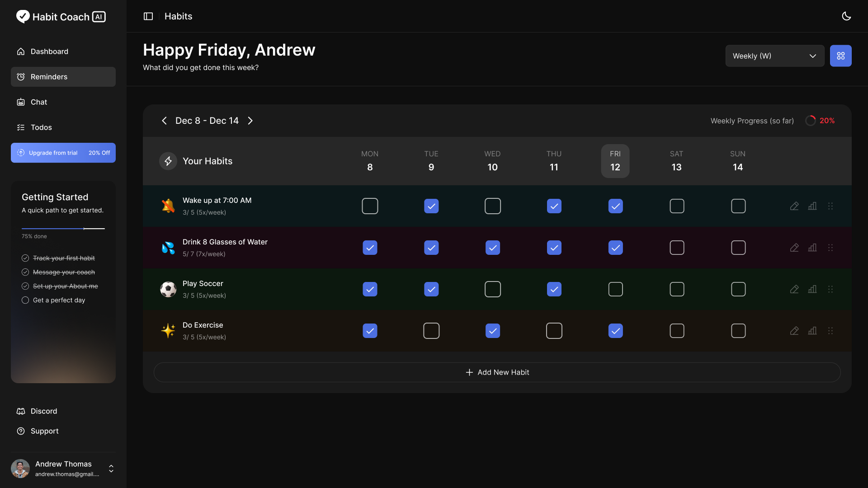The width and height of the screenshot is (868, 488).
Task: Check Do Exercise for Thursday
Action: 554,331
